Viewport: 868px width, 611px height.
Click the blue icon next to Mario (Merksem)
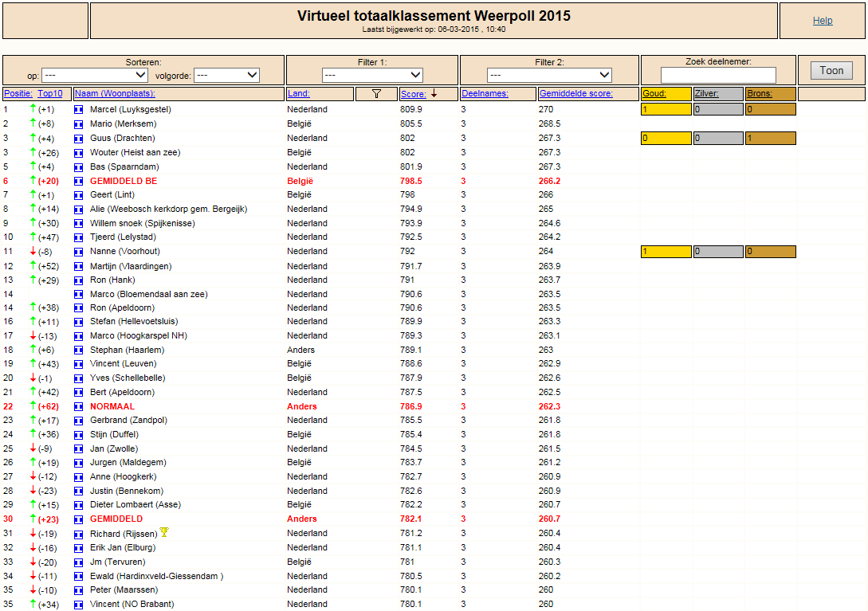click(79, 124)
